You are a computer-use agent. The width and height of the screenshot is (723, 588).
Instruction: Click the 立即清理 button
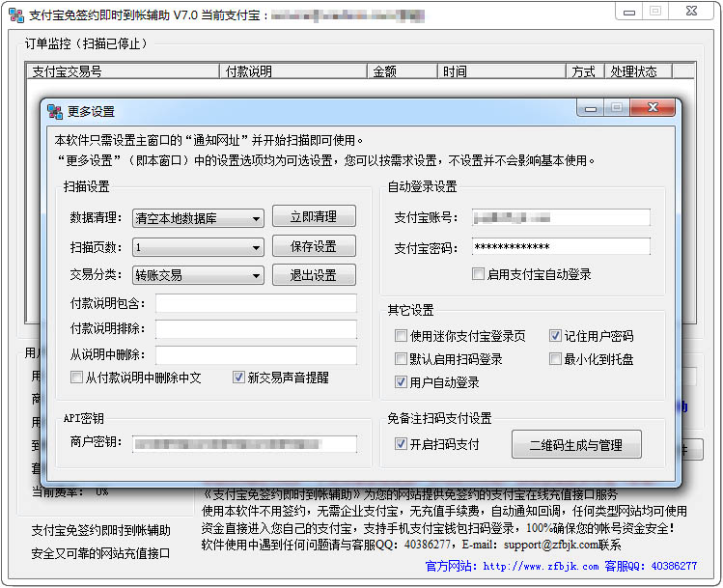[x=314, y=216]
